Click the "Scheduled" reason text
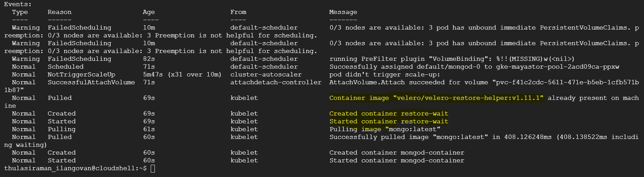The width and height of the screenshot is (644, 177). (x=66, y=67)
